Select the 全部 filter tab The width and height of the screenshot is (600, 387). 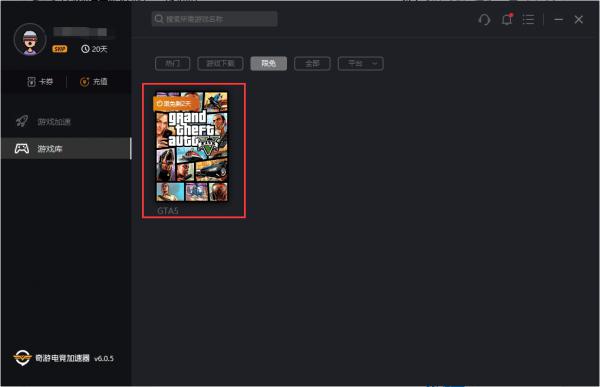pyautogui.click(x=312, y=64)
